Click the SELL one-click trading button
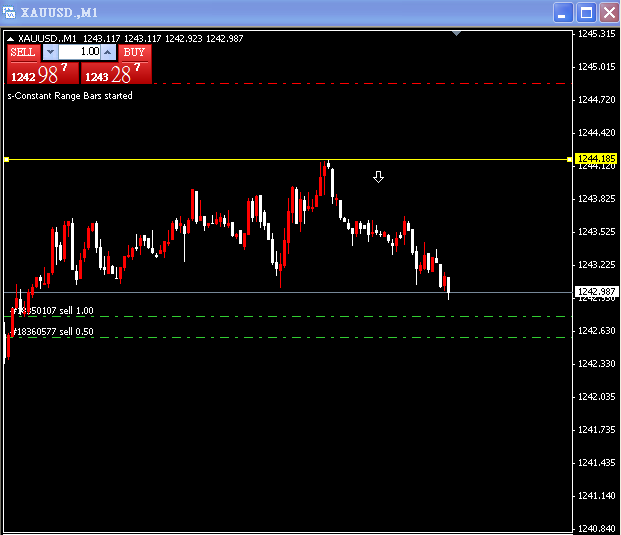621x535 pixels. click(23, 52)
